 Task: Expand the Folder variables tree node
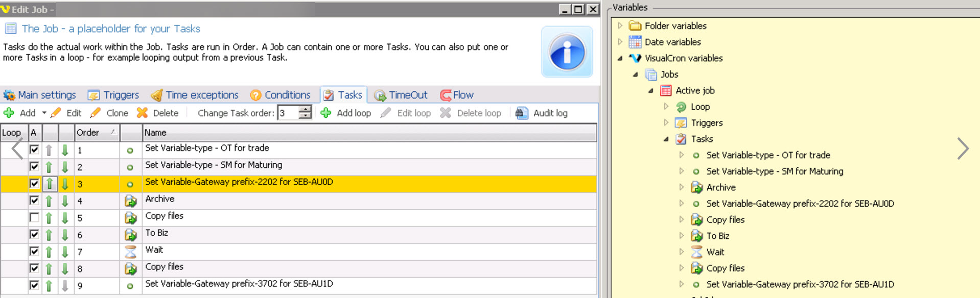(x=620, y=26)
